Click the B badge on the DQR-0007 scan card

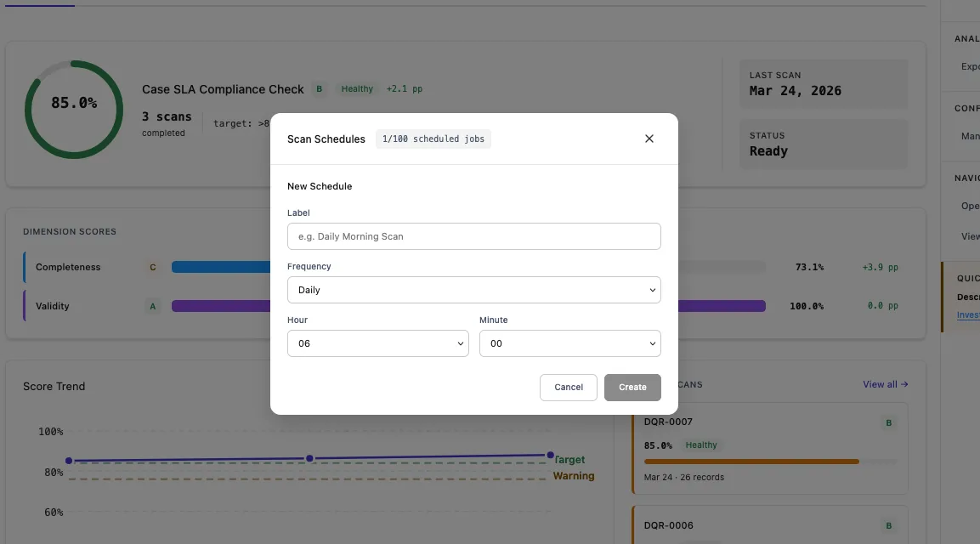click(888, 422)
